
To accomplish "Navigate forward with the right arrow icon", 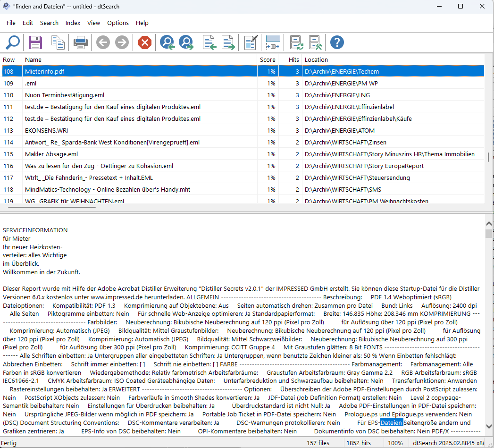I will point(122,42).
